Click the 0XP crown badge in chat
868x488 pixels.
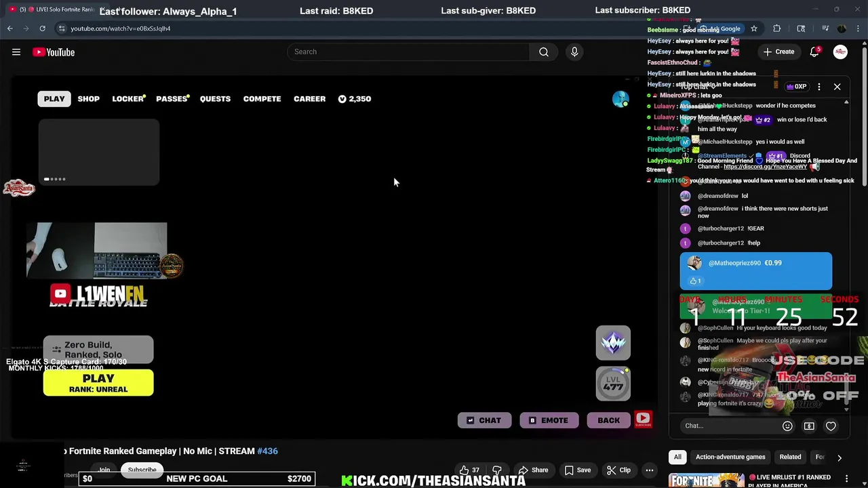(x=796, y=87)
